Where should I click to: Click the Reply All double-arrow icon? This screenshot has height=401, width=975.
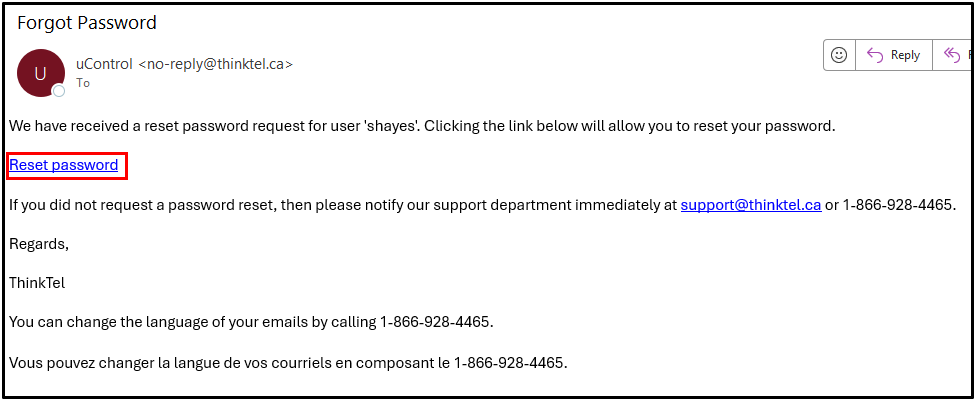(x=951, y=55)
